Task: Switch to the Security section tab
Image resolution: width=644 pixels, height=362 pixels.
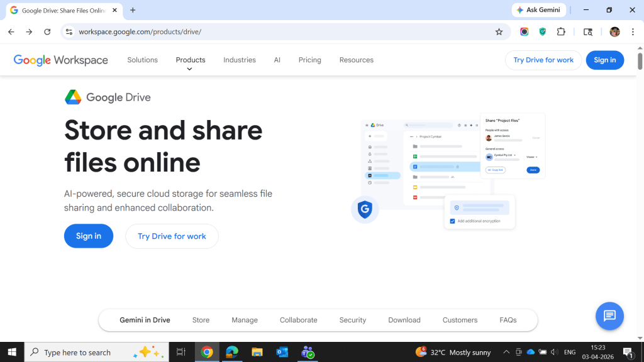Action: [352, 320]
